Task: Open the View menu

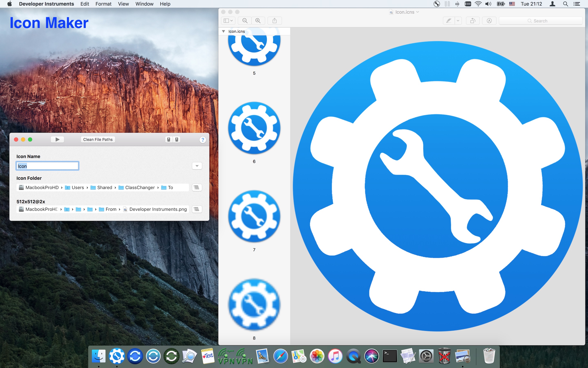Action: (124, 4)
